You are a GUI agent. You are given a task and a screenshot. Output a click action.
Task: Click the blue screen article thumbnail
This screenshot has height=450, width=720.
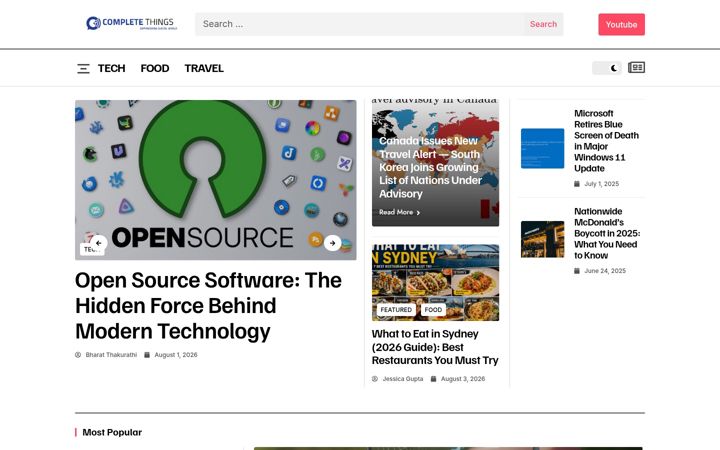(542, 148)
